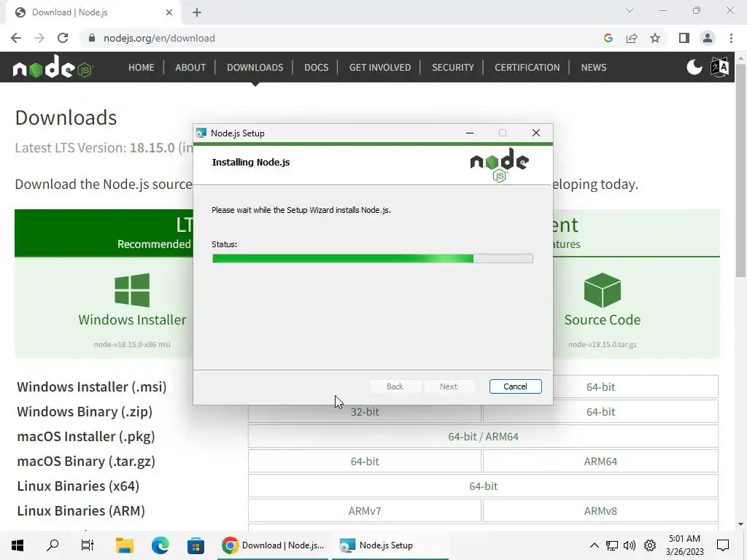Click the disabled Next button in setup
This screenshot has width=747, height=560.
[449, 386]
